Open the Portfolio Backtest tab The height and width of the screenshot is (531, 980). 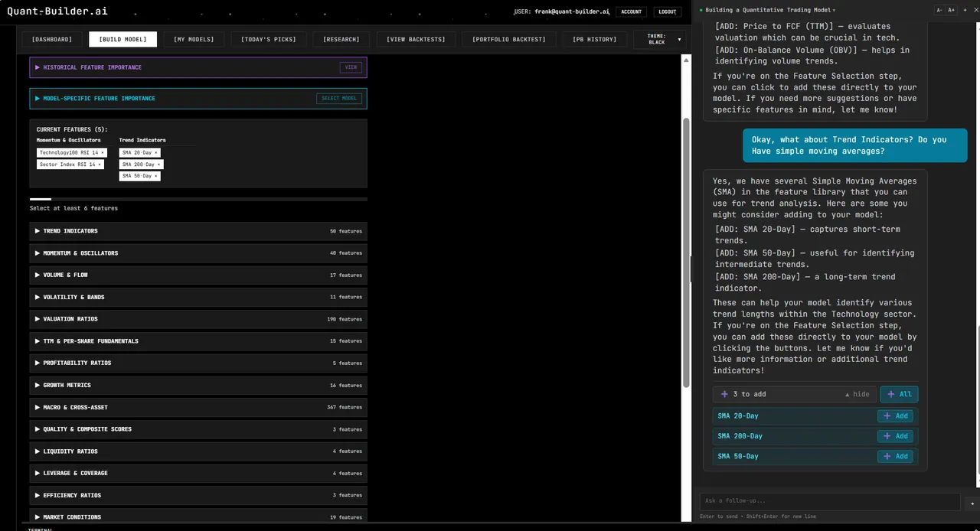click(x=509, y=39)
